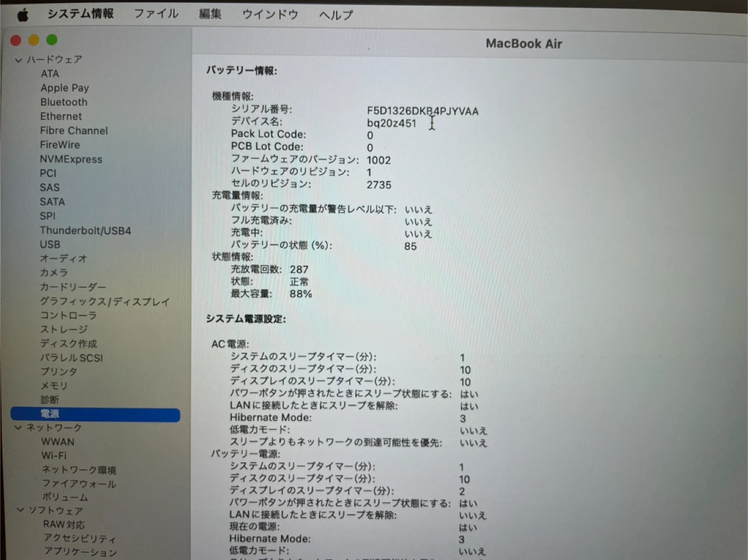This screenshot has width=748, height=560.
Task: Open the システム情報 app menu
Action: tap(81, 13)
